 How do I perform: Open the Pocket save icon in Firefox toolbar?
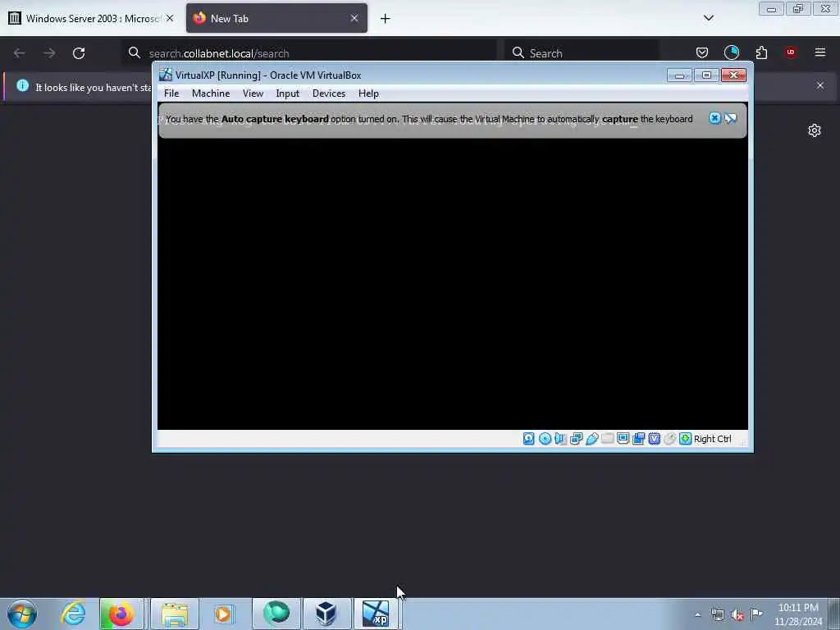tap(702, 52)
